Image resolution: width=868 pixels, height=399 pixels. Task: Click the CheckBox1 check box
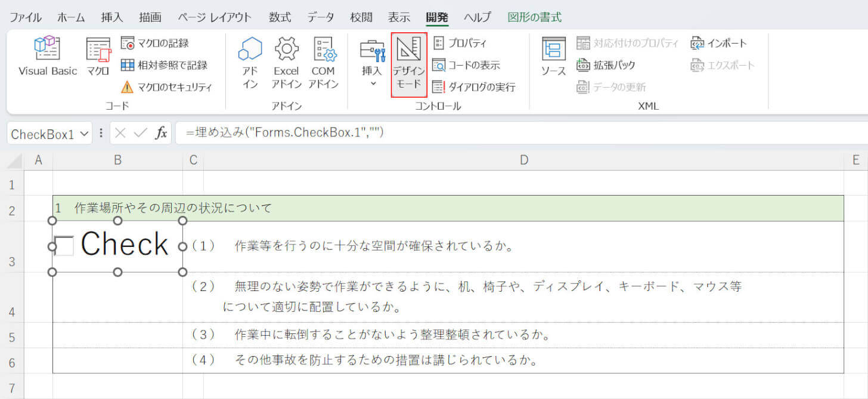(x=64, y=246)
